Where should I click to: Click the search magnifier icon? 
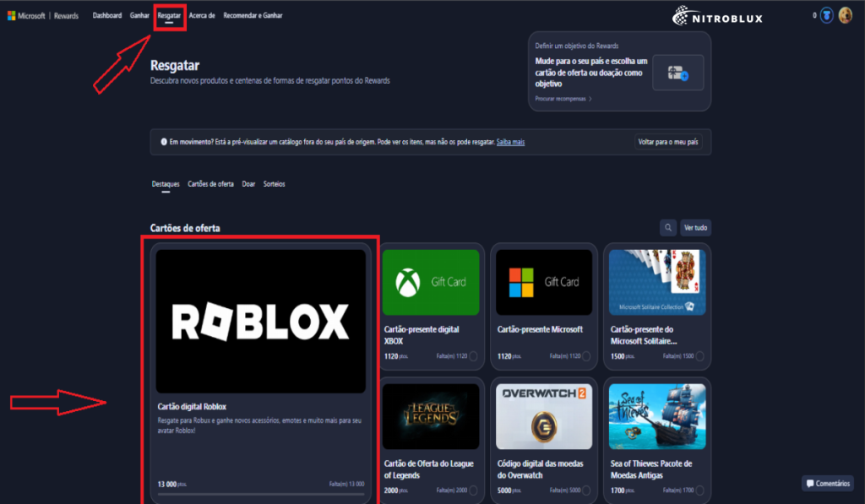coord(668,227)
